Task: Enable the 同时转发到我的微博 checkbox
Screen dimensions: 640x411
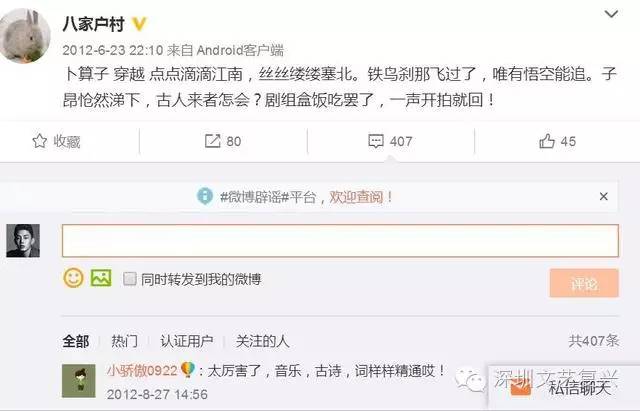Action: pyautogui.click(x=130, y=279)
